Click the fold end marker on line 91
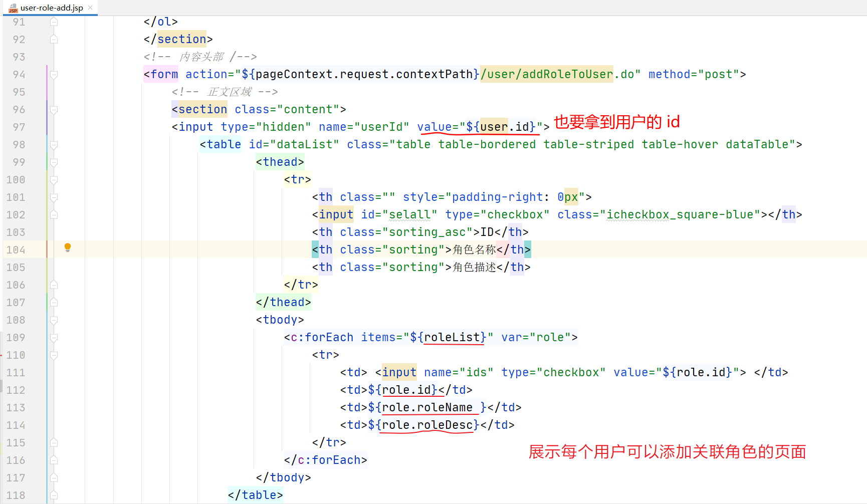867x504 pixels. pyautogui.click(x=54, y=22)
